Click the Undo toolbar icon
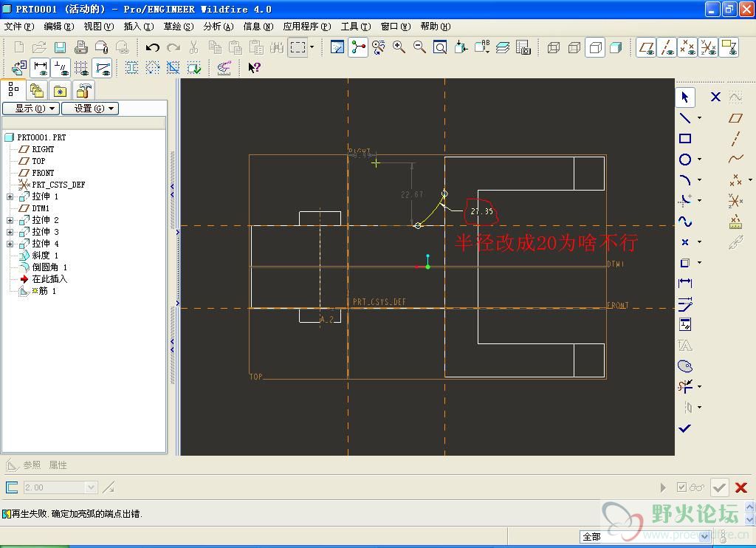Screen dimensions: 756x548 152,47
